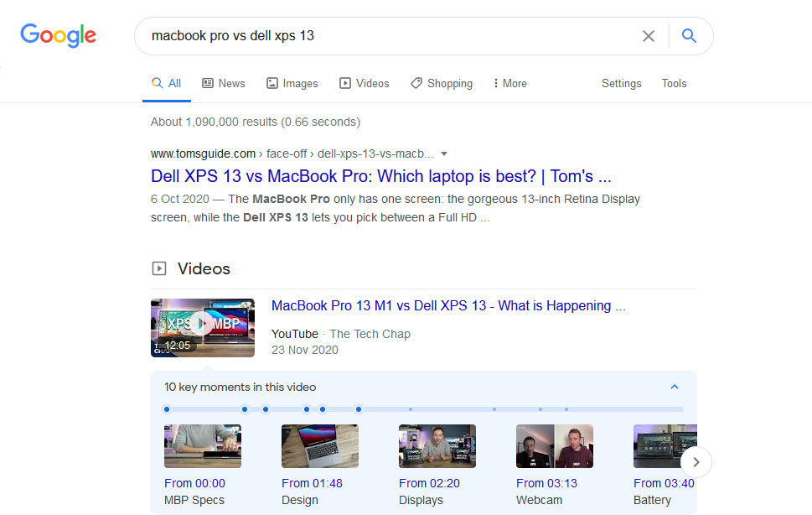
Task: Click the 'Battery' moment caption
Action: [x=652, y=500]
